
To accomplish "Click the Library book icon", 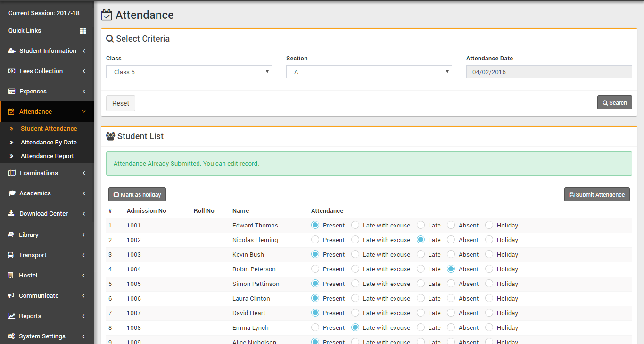I will tap(12, 235).
